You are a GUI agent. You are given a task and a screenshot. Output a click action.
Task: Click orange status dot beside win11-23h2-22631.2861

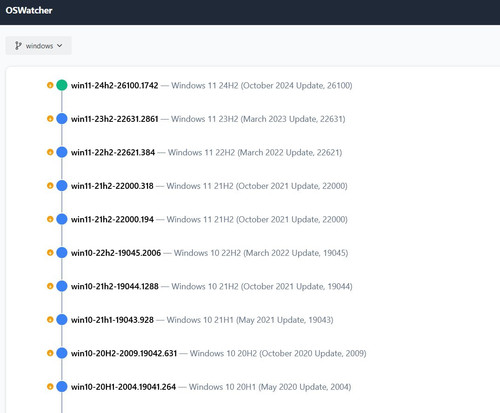click(x=50, y=118)
